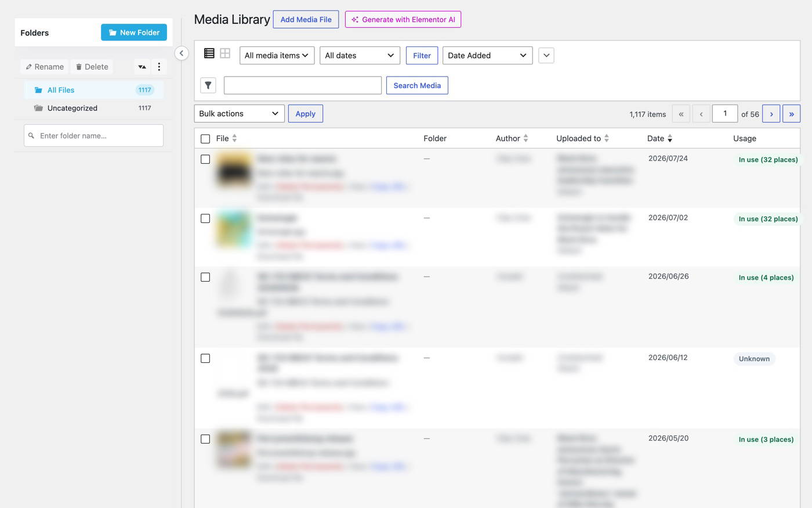The image size is (812, 508).
Task: Sort by File column arrows
Action: tap(234, 138)
